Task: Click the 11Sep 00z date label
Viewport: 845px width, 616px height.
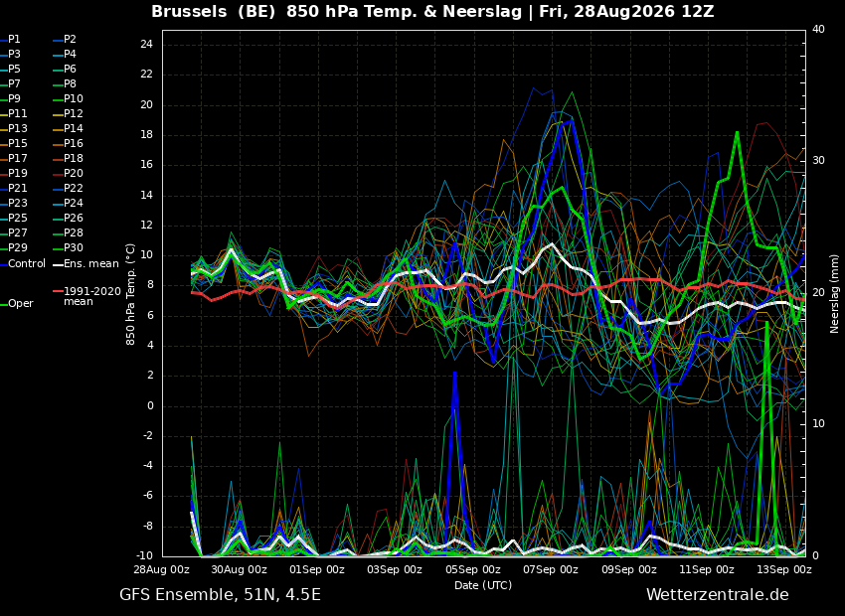Action: pos(707,569)
